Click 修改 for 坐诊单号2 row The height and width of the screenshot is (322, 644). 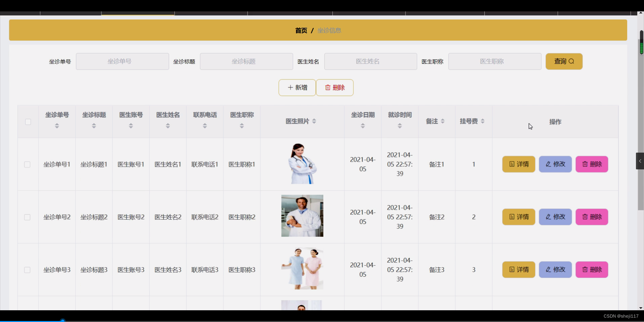(555, 217)
